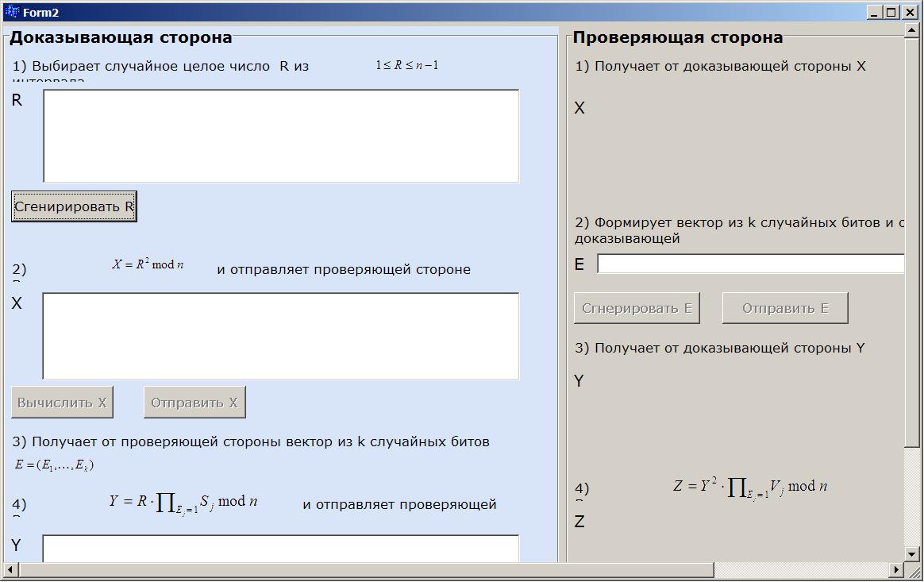Click the empty horizontal scrollbar track right of thumb
Screen dimensions: 924x582
click(802, 570)
